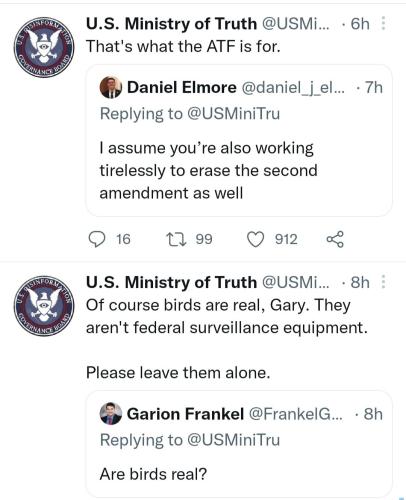The width and height of the screenshot is (406, 500).
Task: Open quoted tweet asking 'Are birds real?'
Action: [x=239, y=444]
